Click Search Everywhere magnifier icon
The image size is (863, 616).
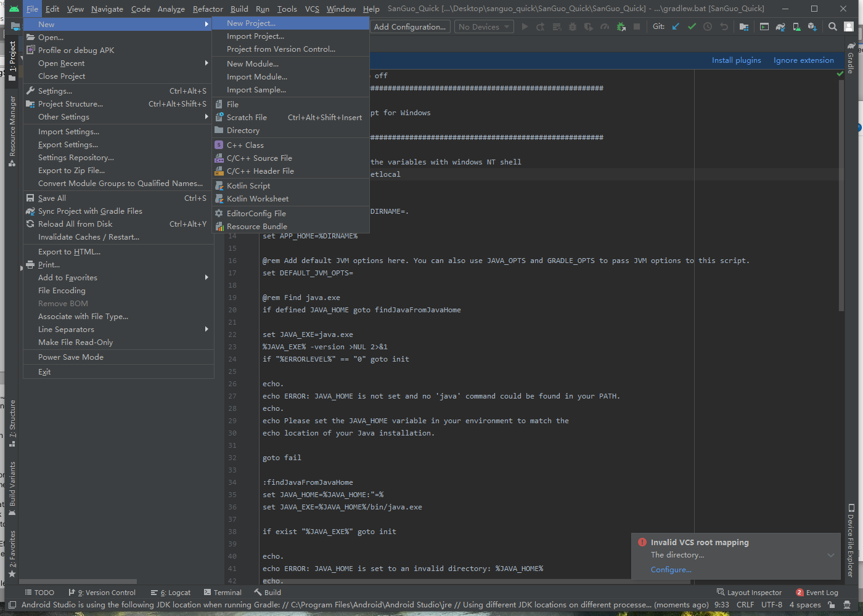point(833,26)
